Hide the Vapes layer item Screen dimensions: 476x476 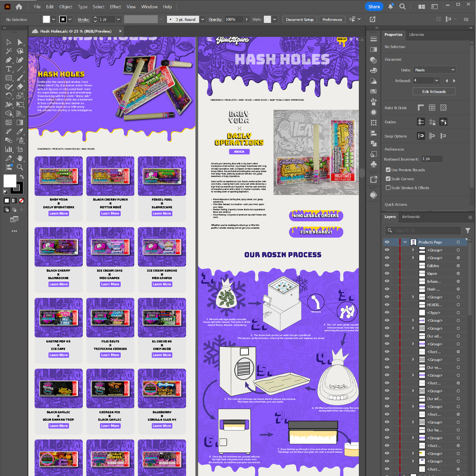387,274
